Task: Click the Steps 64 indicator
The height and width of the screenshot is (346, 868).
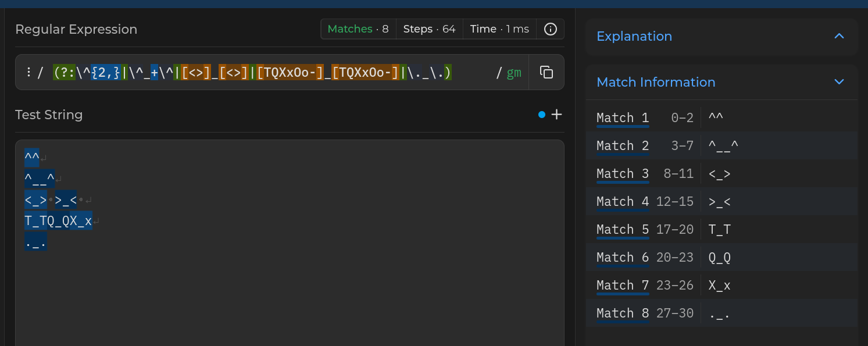Action: (x=429, y=29)
